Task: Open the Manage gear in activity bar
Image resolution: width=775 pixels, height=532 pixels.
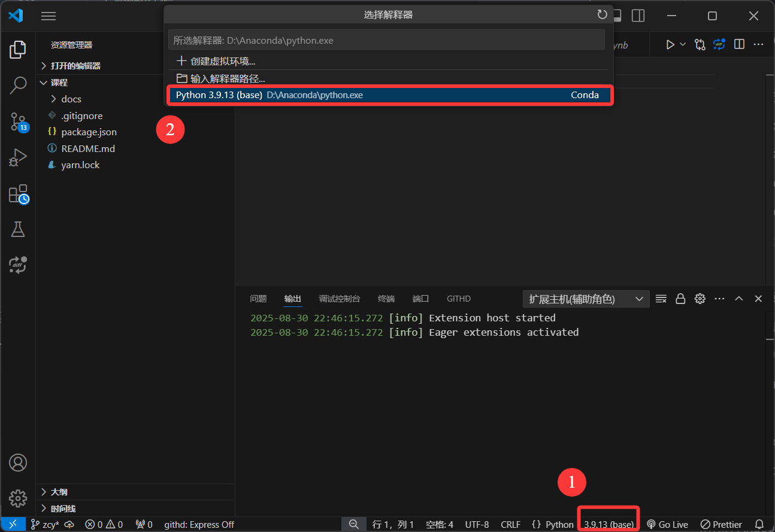Action: click(18, 498)
